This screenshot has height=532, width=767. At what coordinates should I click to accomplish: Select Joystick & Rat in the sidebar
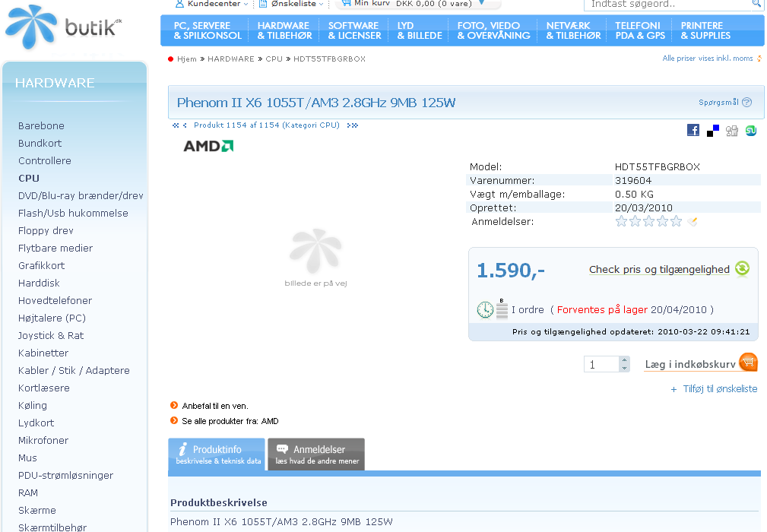(x=51, y=335)
